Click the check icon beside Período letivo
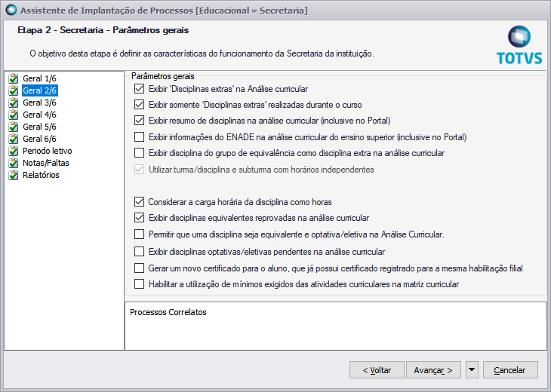The image size is (551, 392). [x=13, y=151]
